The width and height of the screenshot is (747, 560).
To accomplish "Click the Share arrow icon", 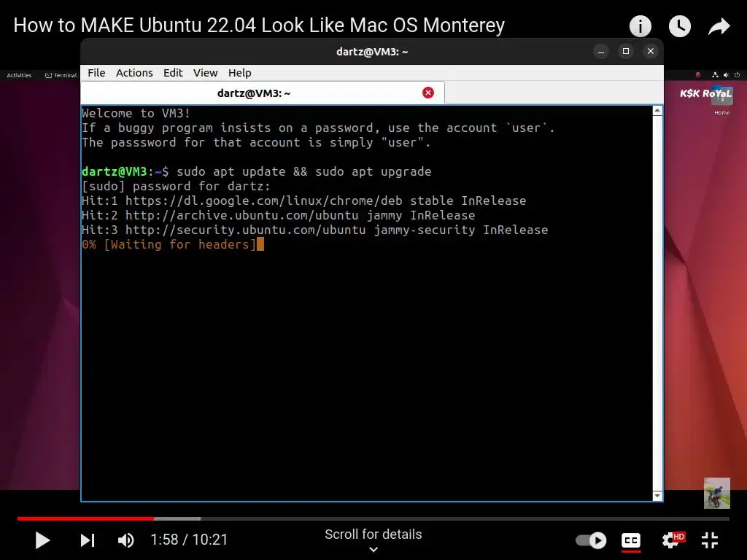I will [x=719, y=26].
